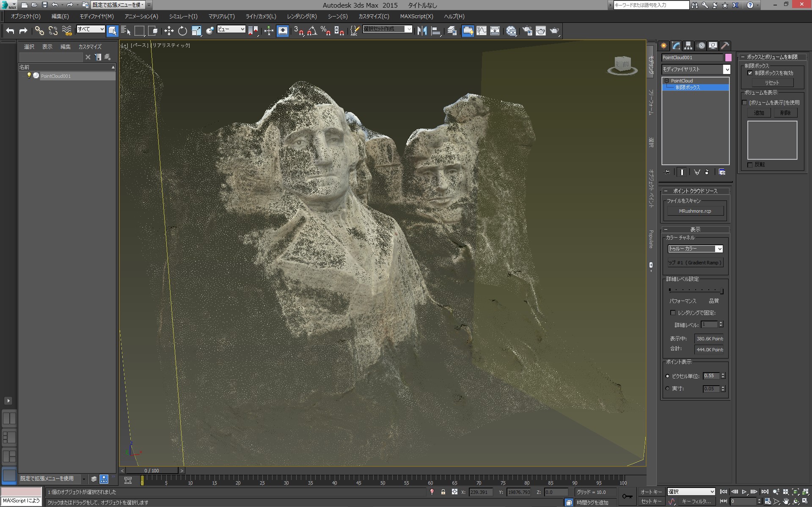Open the Create command panel tab

pyautogui.click(x=664, y=46)
